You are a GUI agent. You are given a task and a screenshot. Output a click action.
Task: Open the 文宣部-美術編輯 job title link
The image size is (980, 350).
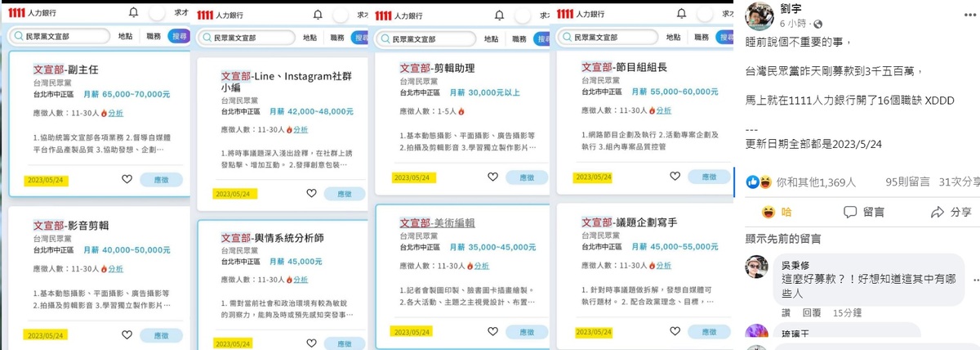pos(437,222)
